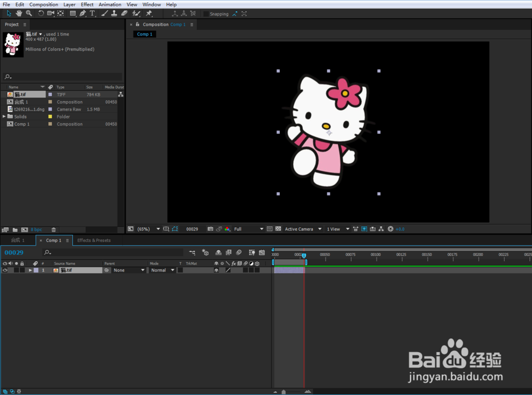Image resolution: width=532 pixels, height=395 pixels.
Task: Select the Eraser tool
Action: 124,13
